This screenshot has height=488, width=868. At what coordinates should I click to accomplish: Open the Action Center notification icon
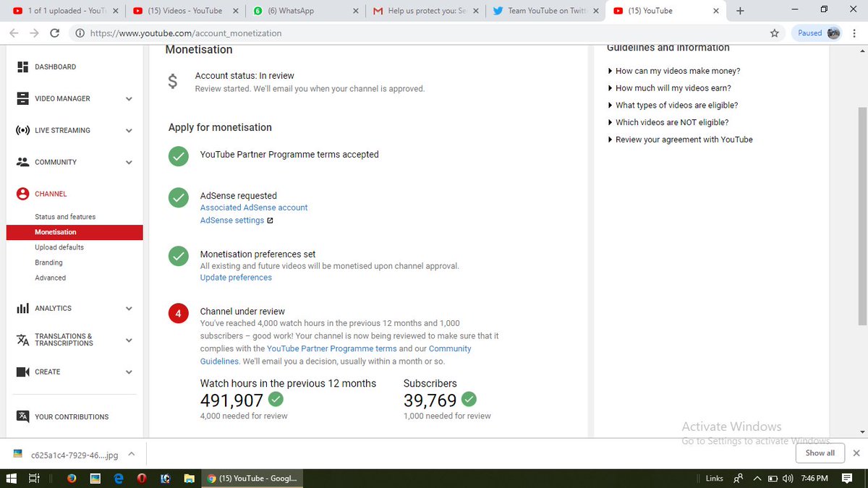(x=847, y=478)
